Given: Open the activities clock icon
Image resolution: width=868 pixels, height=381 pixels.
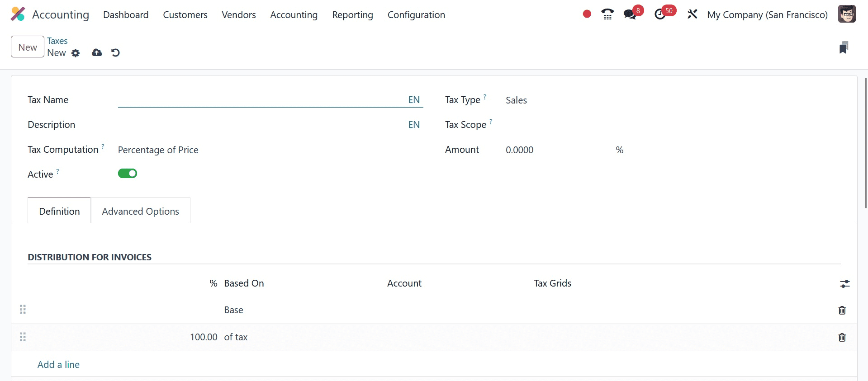Looking at the screenshot, I should pyautogui.click(x=660, y=14).
